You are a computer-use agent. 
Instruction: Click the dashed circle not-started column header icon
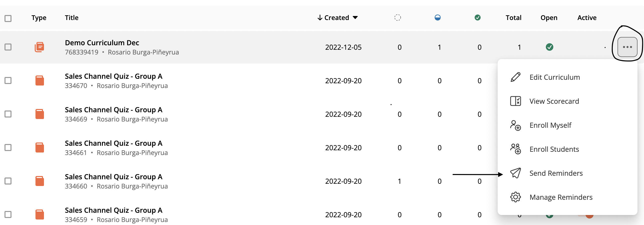coord(397,17)
